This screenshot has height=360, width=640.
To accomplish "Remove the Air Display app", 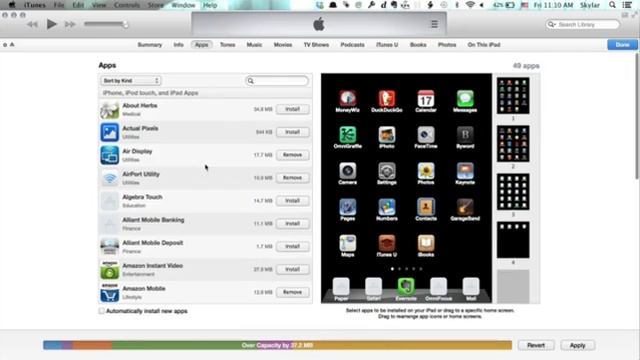I will 292,155.
